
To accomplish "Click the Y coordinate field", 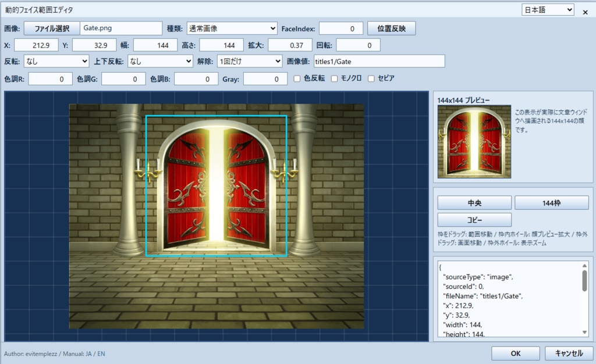I will (x=94, y=45).
